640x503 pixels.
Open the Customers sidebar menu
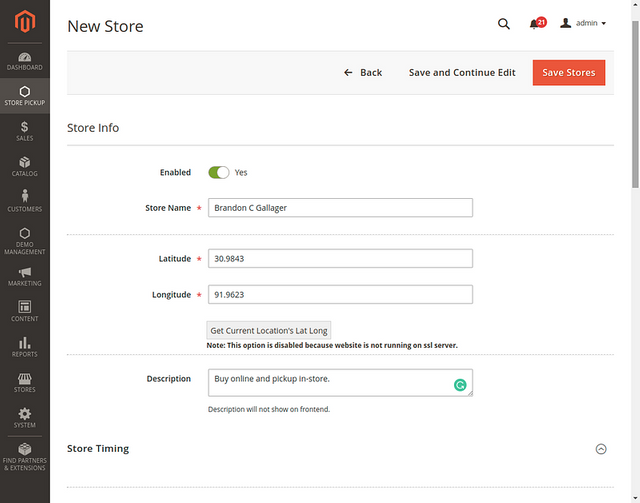24,202
